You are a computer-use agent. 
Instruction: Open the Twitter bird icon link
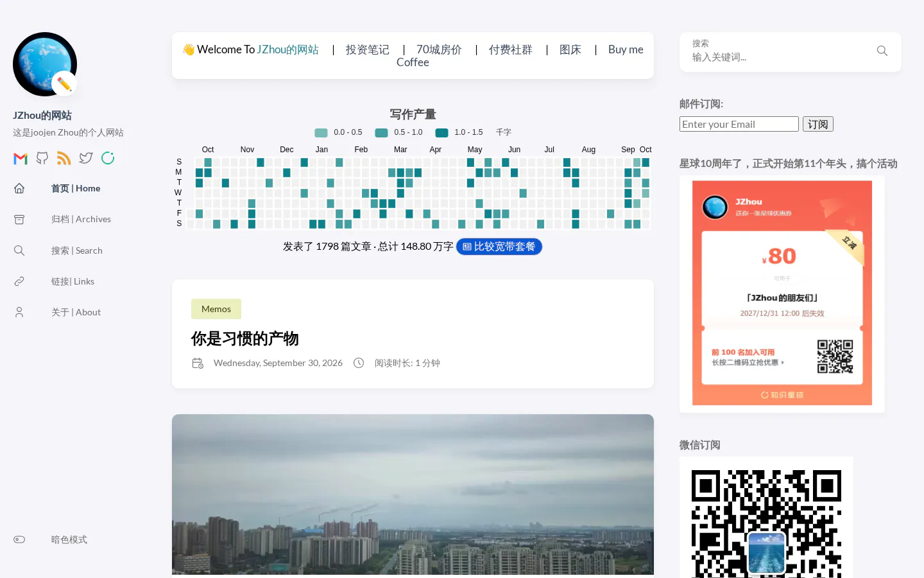[x=86, y=158]
